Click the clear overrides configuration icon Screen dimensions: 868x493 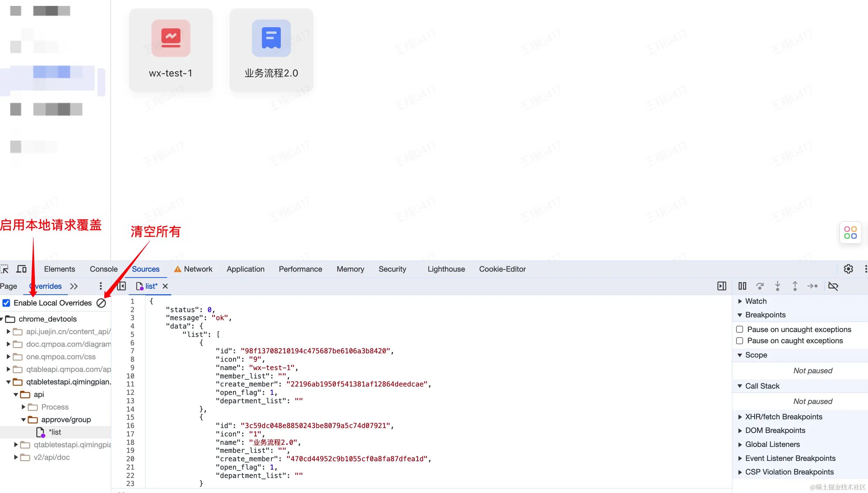click(x=101, y=303)
